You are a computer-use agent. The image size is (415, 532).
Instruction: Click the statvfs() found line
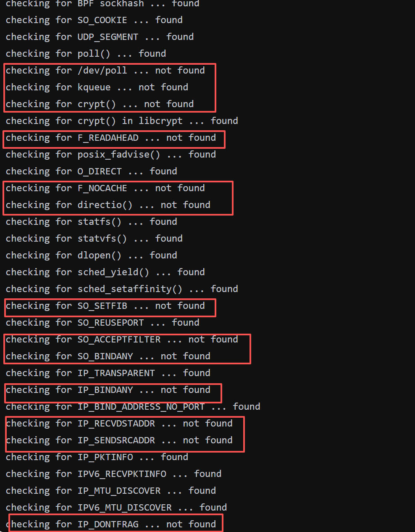point(94,239)
